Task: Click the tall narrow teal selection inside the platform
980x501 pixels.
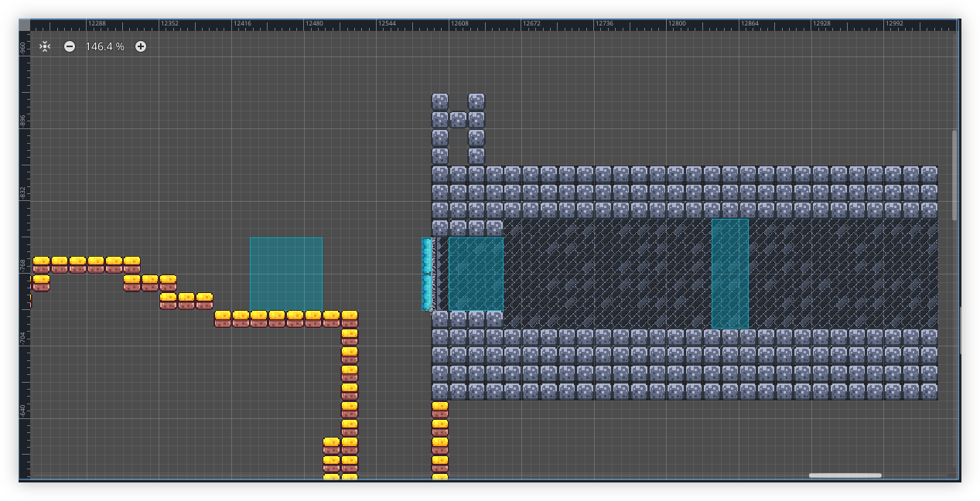Action: tap(729, 274)
